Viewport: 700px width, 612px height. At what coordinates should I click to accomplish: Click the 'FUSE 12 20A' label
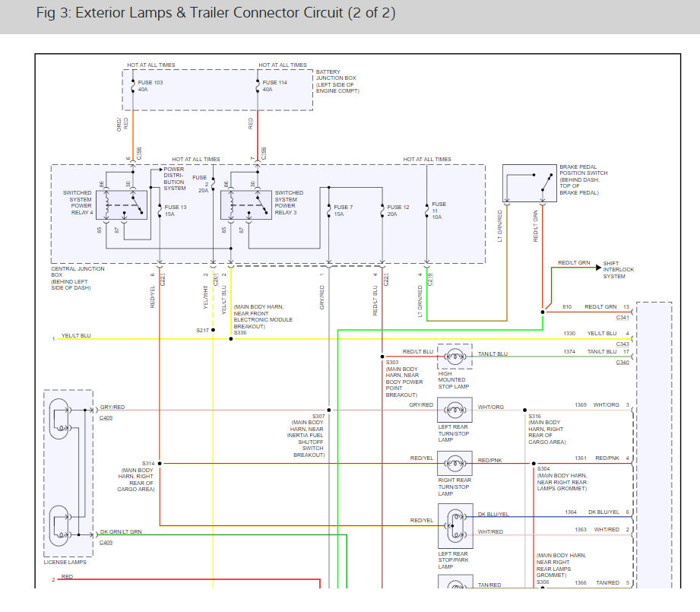pos(398,211)
